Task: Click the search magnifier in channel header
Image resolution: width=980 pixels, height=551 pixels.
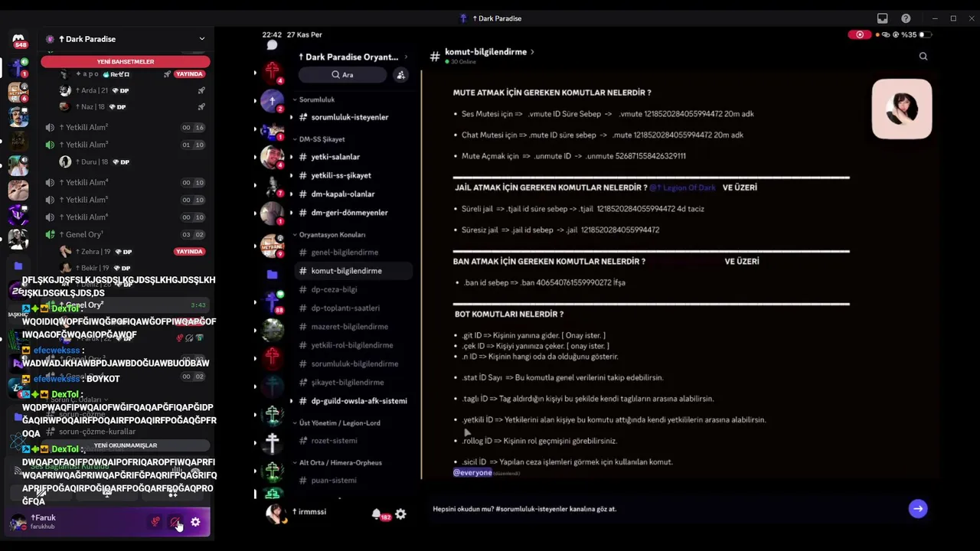Action: (923, 56)
